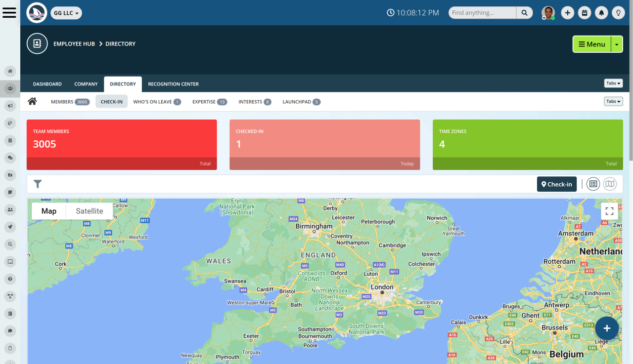
Task: Zoom in using the map plus button
Action: click(607, 328)
